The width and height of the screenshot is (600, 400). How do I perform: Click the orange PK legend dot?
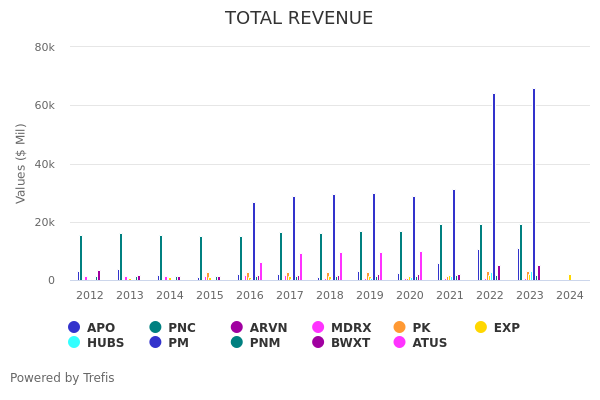[x=400, y=328]
